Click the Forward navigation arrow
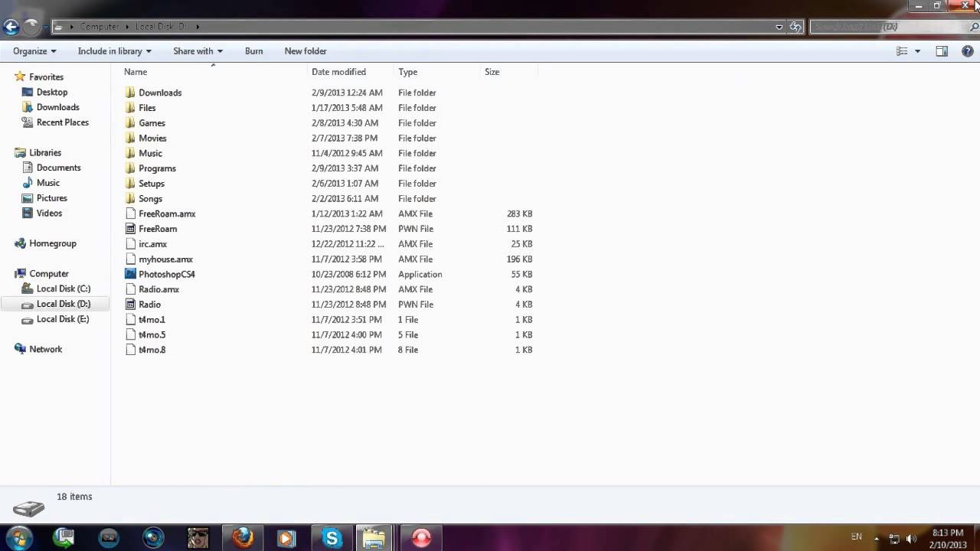 pyautogui.click(x=31, y=27)
